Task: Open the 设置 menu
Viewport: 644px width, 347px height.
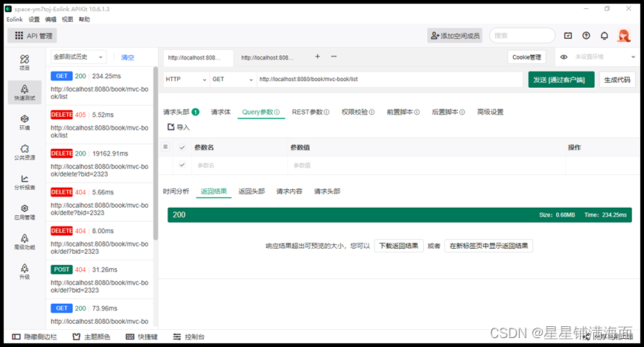Action: click(34, 19)
